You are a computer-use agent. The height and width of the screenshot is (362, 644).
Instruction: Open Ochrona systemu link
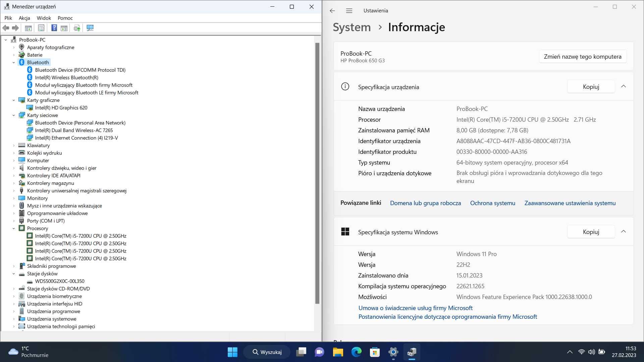492,203
